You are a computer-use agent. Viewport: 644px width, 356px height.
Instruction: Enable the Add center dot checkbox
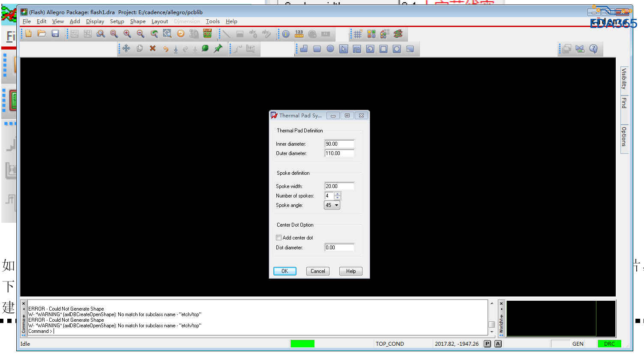279,238
